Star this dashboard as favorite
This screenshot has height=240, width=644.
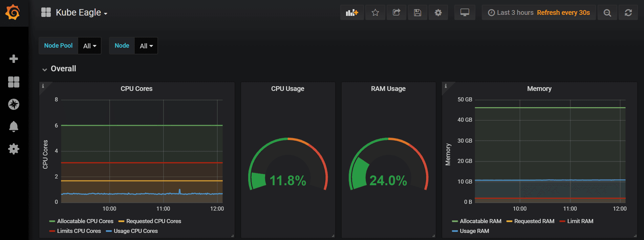(x=375, y=13)
